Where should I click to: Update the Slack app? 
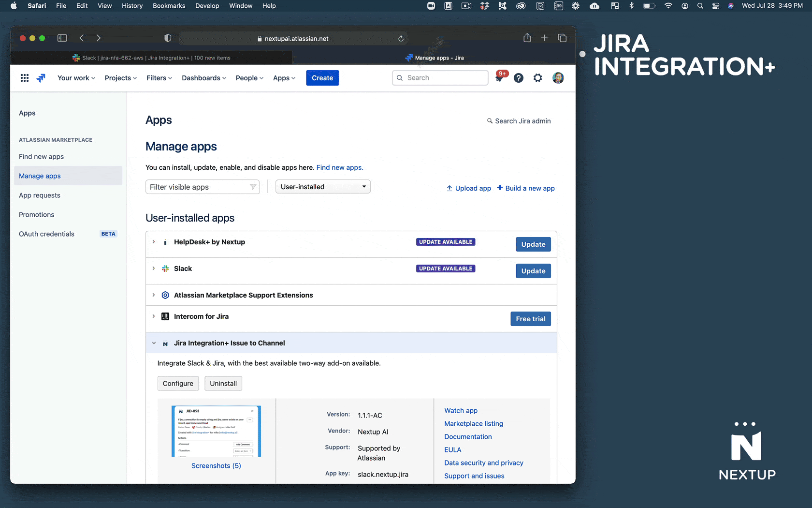point(533,271)
